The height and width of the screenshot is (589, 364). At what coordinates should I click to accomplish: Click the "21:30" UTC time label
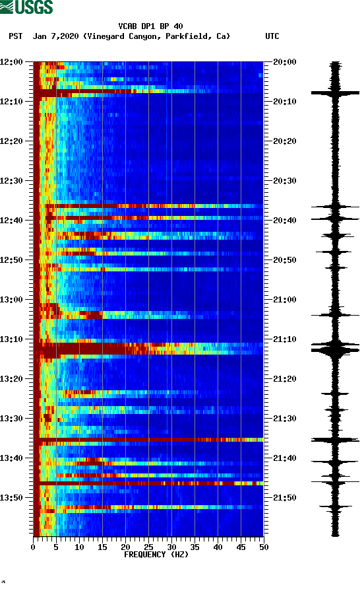pyautogui.click(x=285, y=419)
